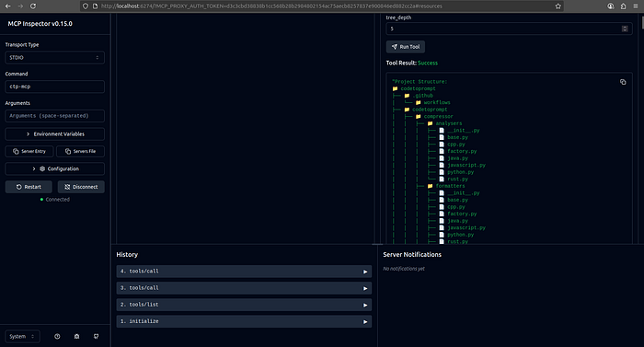Select the compressor folder line

[x=434, y=116]
